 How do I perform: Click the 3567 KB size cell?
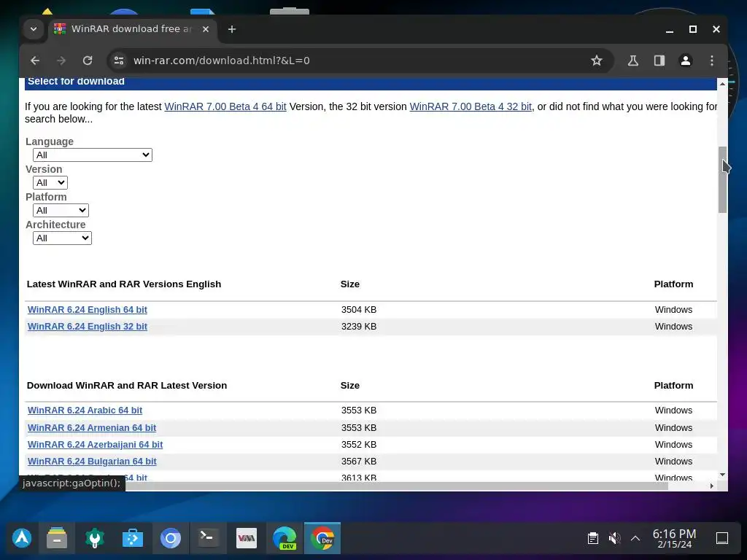(x=359, y=461)
